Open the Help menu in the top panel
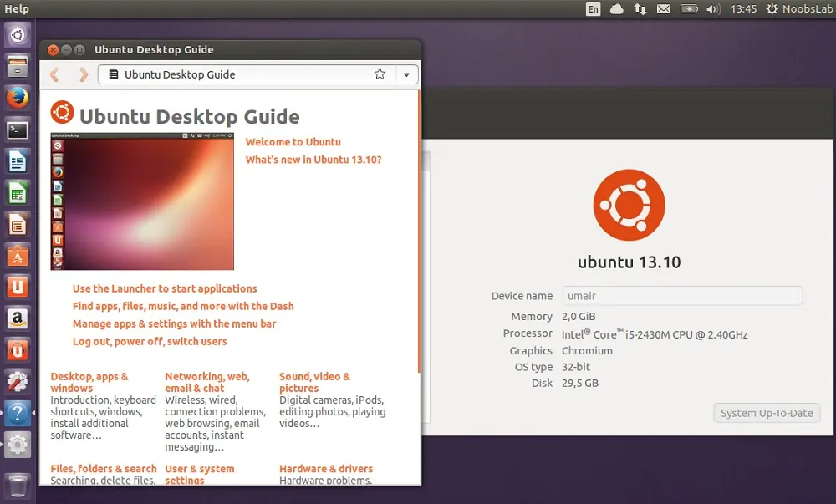 pyautogui.click(x=17, y=8)
